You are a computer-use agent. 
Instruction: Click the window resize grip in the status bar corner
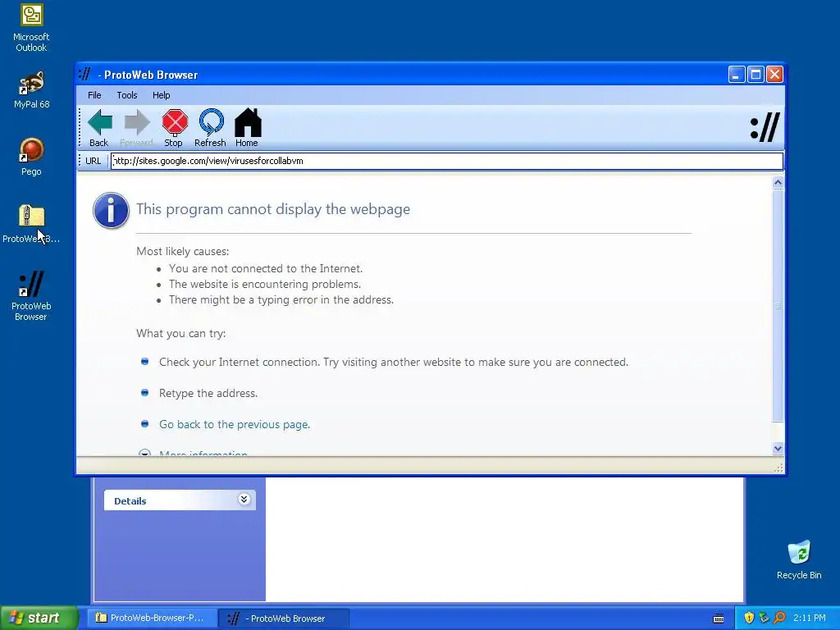tap(779, 468)
